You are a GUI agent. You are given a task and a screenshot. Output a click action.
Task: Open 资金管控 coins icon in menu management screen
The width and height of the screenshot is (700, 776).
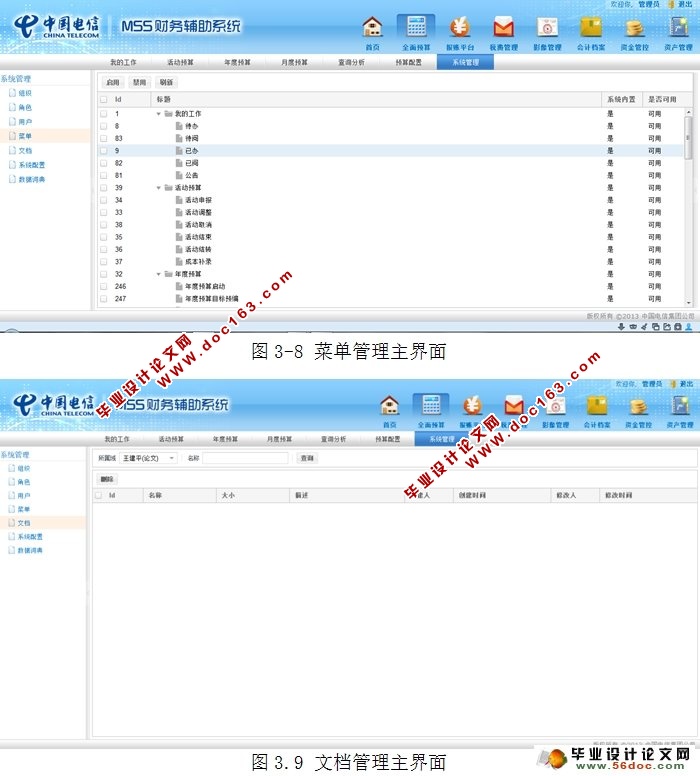click(635, 28)
